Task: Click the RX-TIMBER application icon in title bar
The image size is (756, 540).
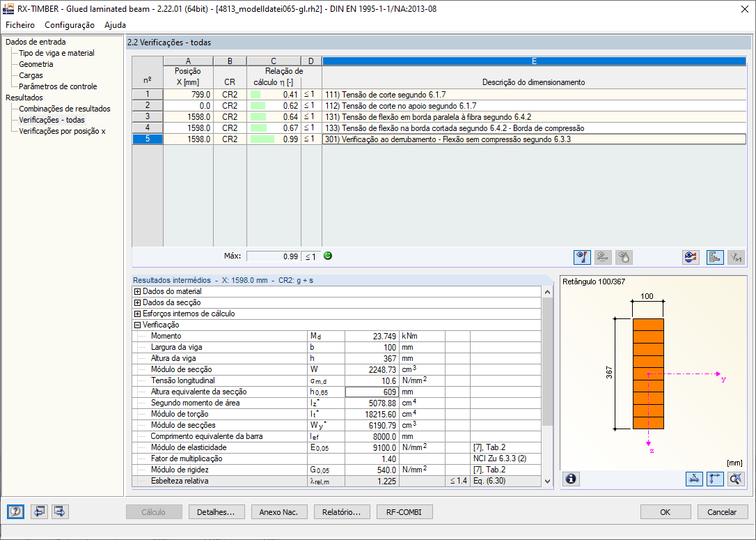Action: pyautogui.click(x=8, y=8)
